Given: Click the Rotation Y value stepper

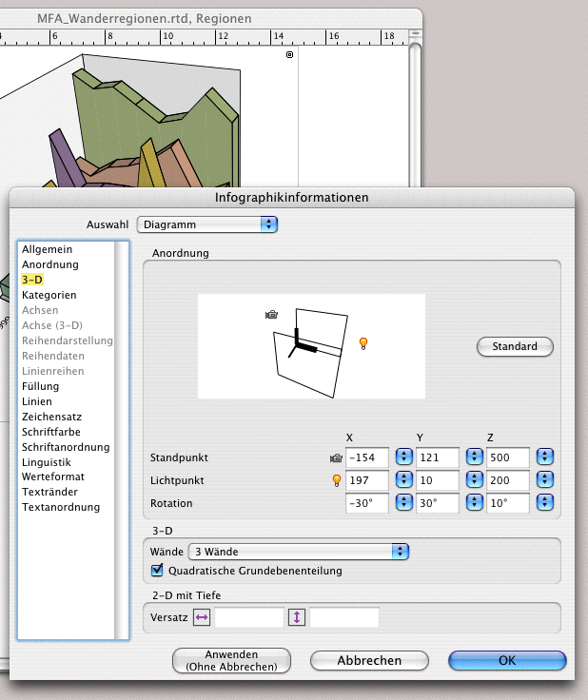Looking at the screenshot, I should 474,503.
